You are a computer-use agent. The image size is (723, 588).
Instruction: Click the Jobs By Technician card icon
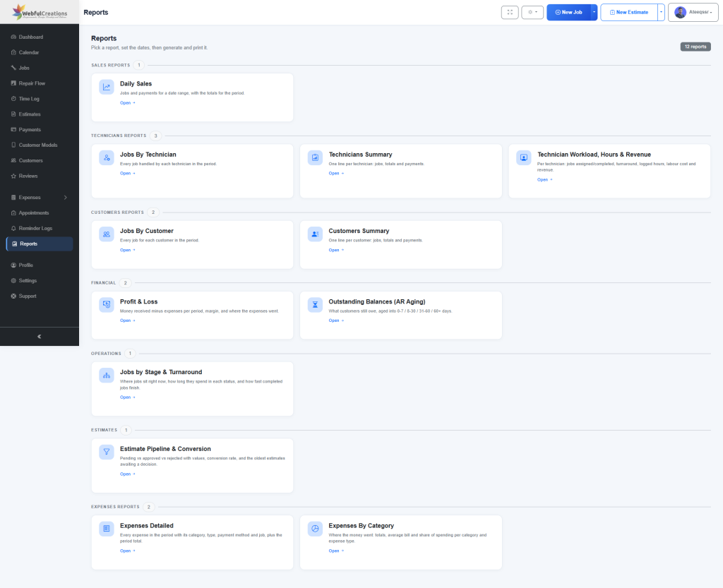[107, 157]
